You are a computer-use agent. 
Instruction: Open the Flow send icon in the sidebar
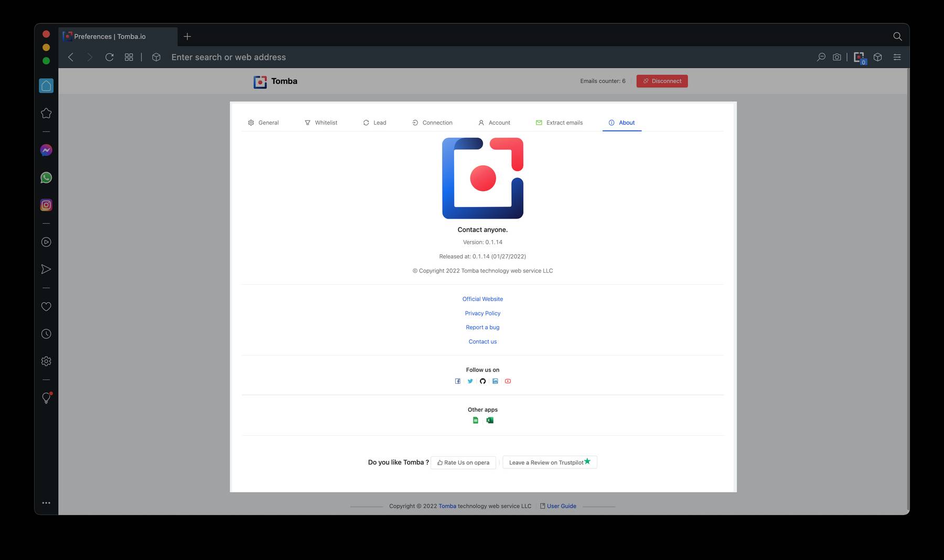click(46, 269)
